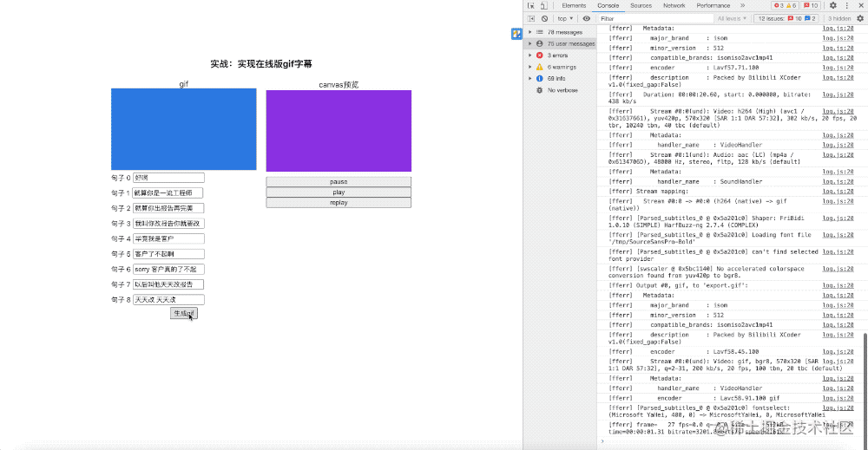Viewport: 868px width, 450px height.
Task: Expand the console prompt caret at bottom
Action: (x=602, y=441)
